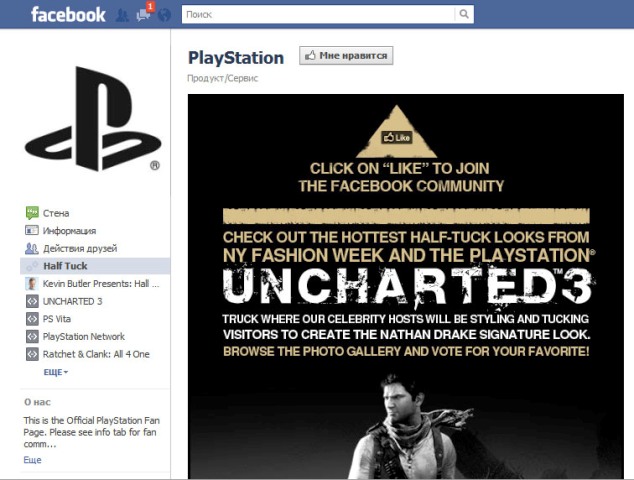634x480 pixels.
Task: Open the UNCHARTED 3 tab
Action: pos(72,301)
